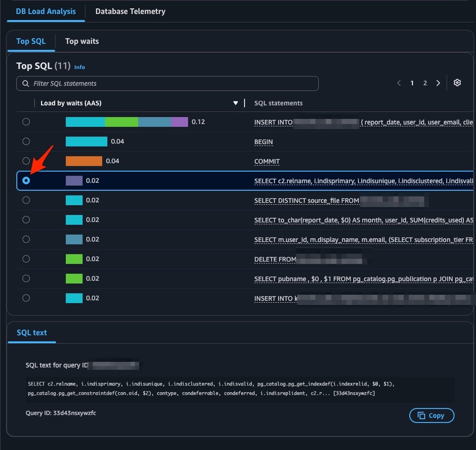The height and width of the screenshot is (450, 476).
Task: Copy the SQL text
Action: 431,415
